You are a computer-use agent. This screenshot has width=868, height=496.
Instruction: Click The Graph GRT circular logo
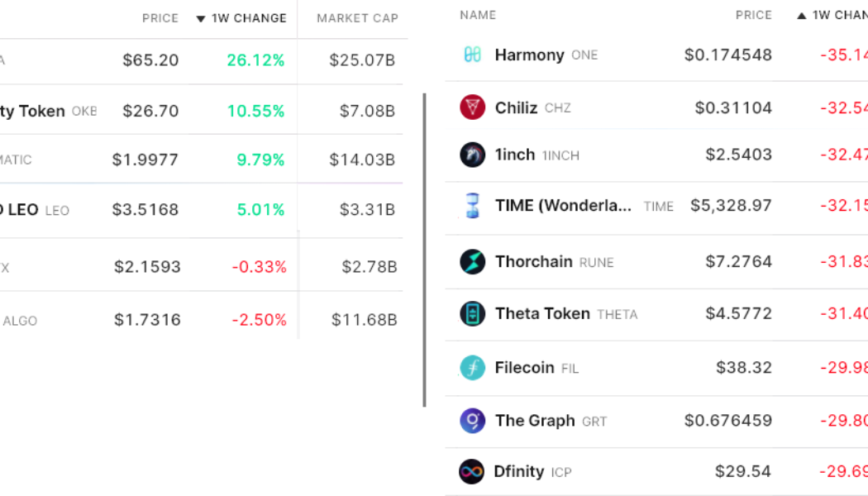click(472, 420)
